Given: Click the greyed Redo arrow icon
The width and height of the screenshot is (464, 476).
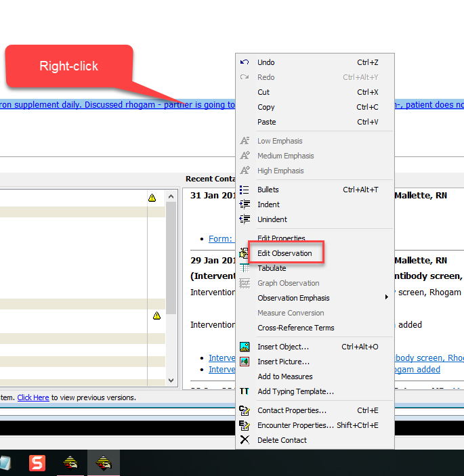Looking at the screenshot, I should pyautogui.click(x=245, y=77).
